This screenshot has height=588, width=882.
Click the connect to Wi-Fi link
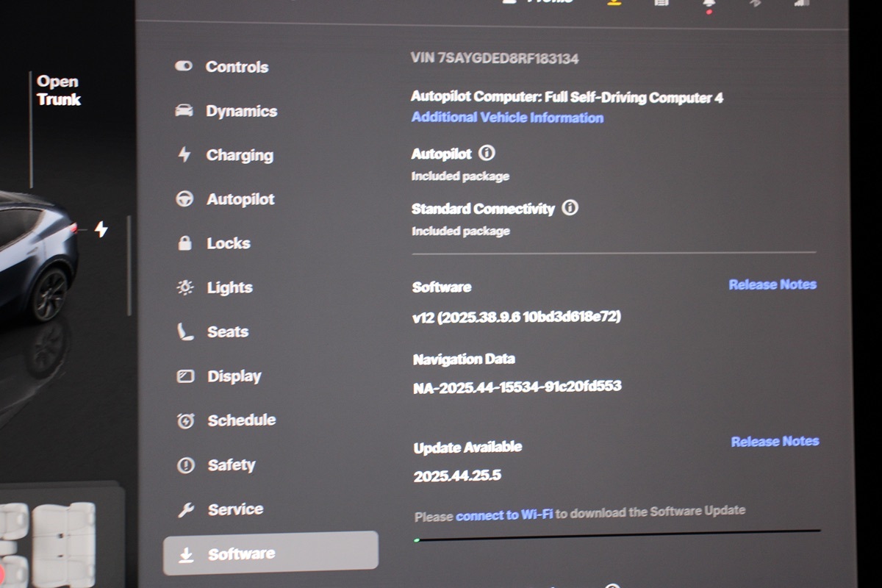click(x=504, y=515)
